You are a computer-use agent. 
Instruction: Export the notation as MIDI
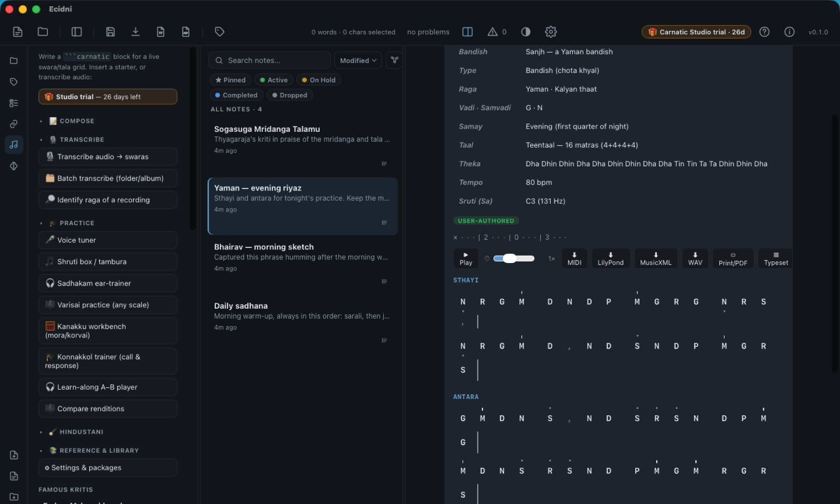574,258
